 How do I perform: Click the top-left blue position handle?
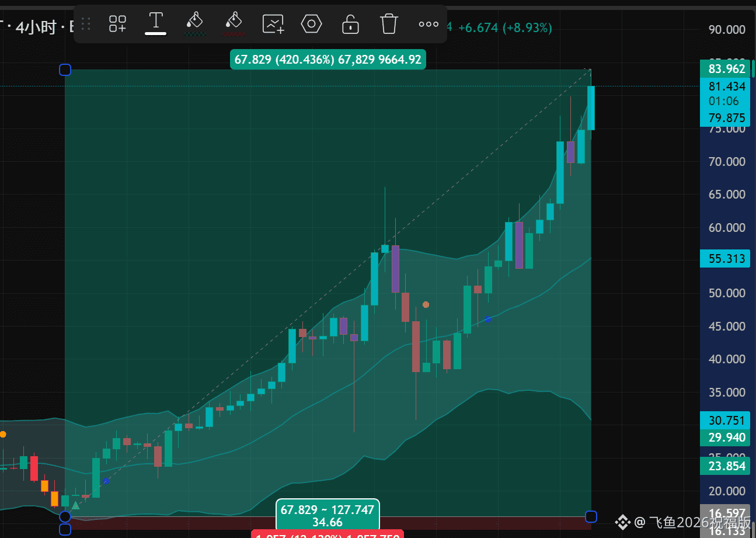pyautogui.click(x=65, y=70)
